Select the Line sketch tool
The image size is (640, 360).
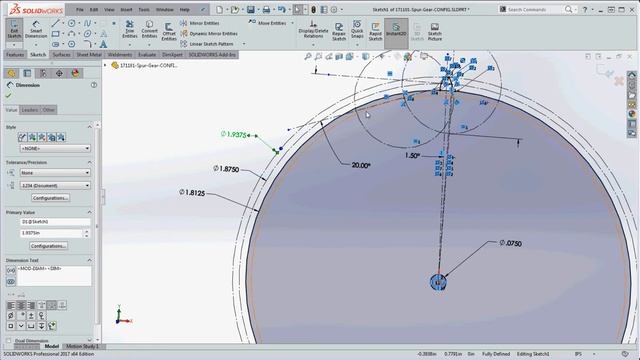[56, 23]
